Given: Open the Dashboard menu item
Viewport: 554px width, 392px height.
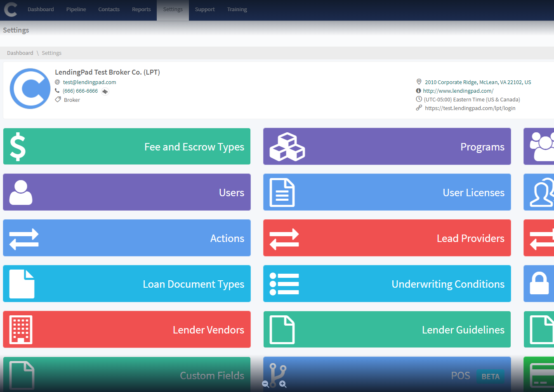Looking at the screenshot, I should [40, 9].
